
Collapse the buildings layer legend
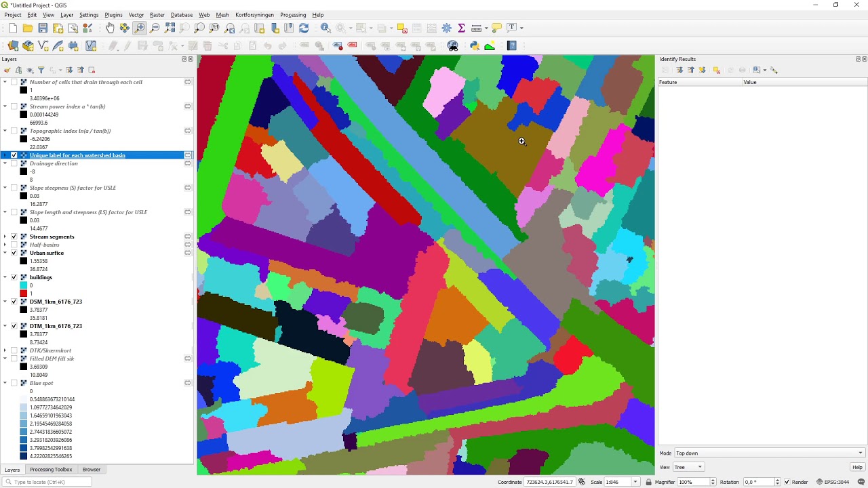[5, 277]
